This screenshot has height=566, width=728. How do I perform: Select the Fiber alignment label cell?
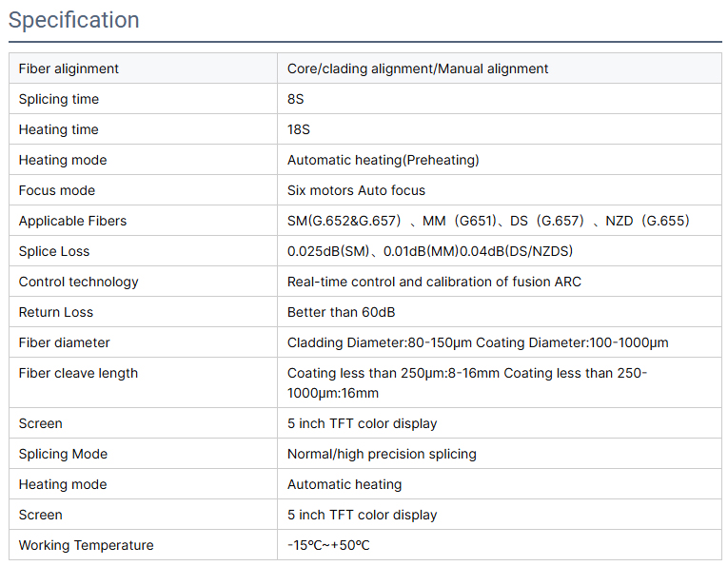point(69,68)
